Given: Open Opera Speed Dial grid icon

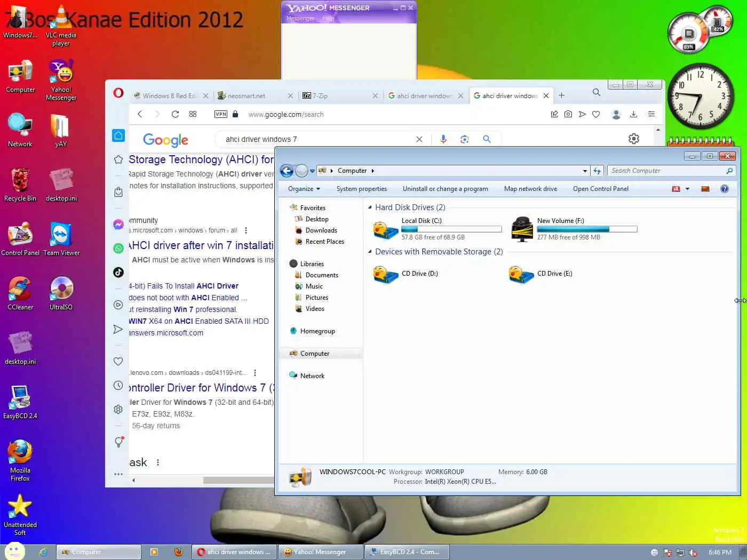Looking at the screenshot, I should pyautogui.click(x=193, y=114).
